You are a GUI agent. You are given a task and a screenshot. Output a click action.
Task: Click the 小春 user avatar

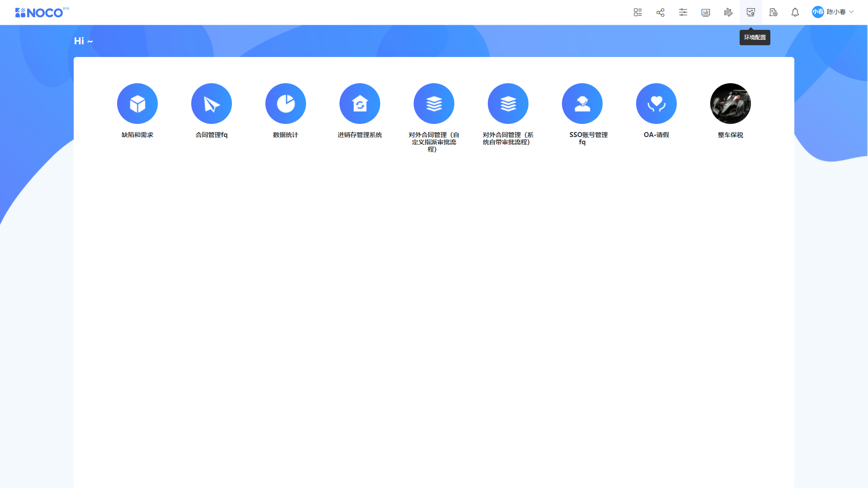click(818, 12)
